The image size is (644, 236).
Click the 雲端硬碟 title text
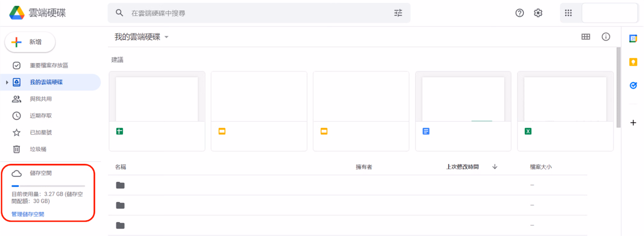(x=47, y=13)
